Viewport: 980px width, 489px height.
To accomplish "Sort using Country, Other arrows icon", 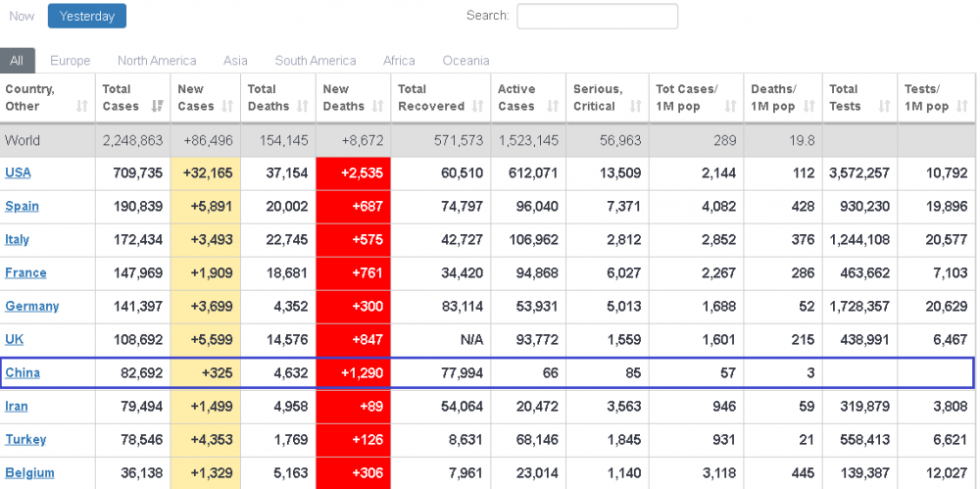I will pos(82,106).
